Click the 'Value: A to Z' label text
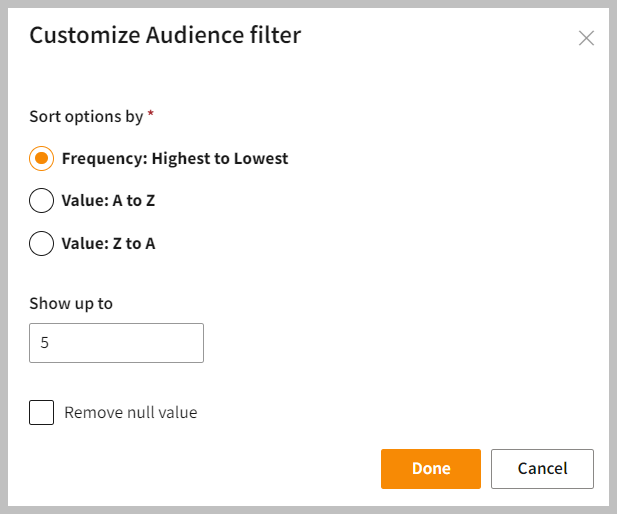617x514 pixels. pyautogui.click(x=108, y=201)
